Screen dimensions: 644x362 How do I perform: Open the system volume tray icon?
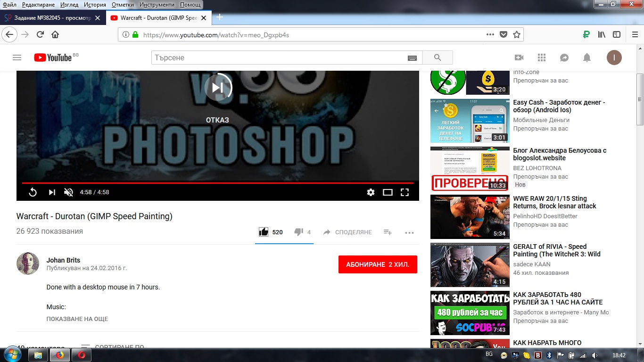pyautogui.click(x=595, y=355)
